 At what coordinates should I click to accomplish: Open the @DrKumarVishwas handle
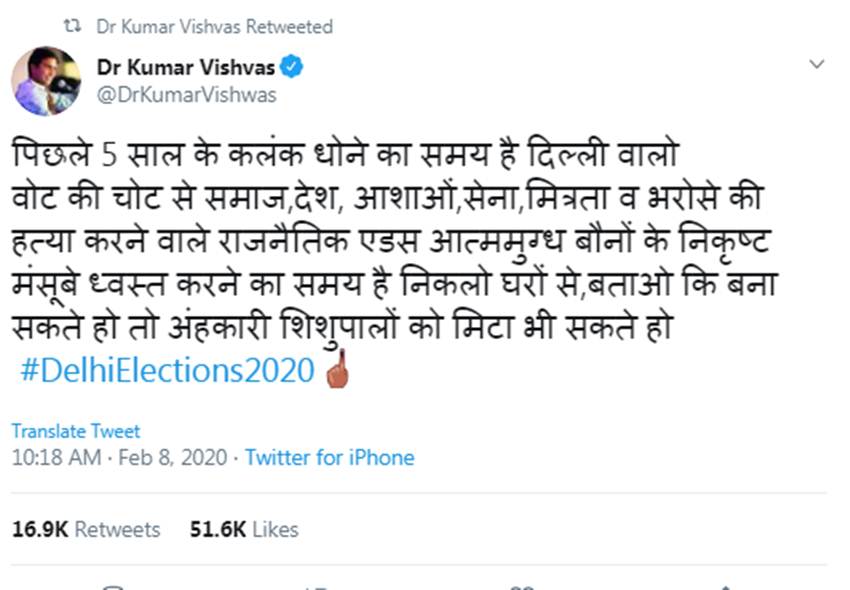point(187,95)
